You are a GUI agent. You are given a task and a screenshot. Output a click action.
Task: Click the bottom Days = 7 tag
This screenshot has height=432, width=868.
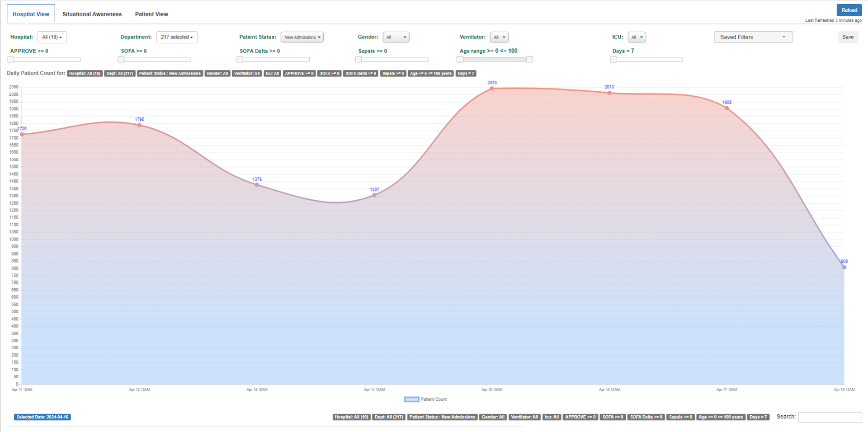click(x=758, y=417)
